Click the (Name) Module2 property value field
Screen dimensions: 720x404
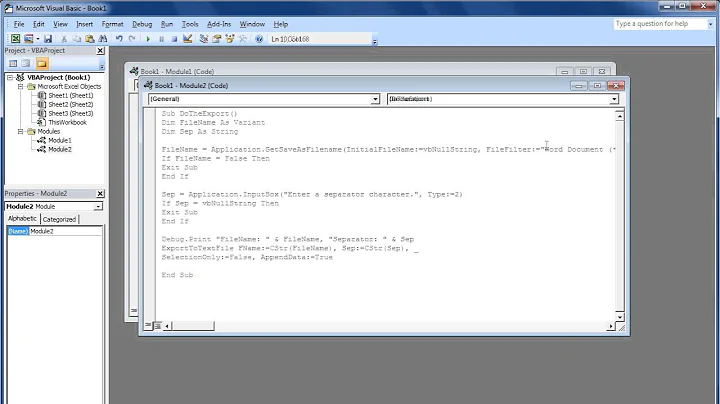pos(65,231)
